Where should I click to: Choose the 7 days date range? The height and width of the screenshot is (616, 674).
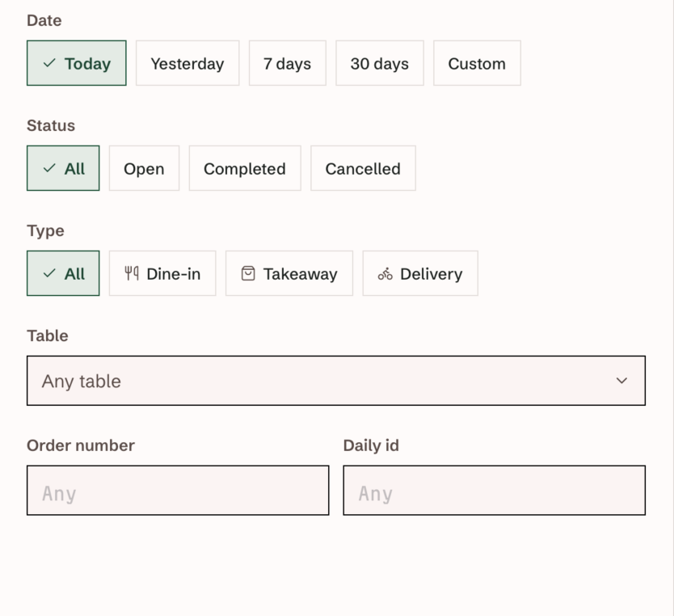coord(287,63)
